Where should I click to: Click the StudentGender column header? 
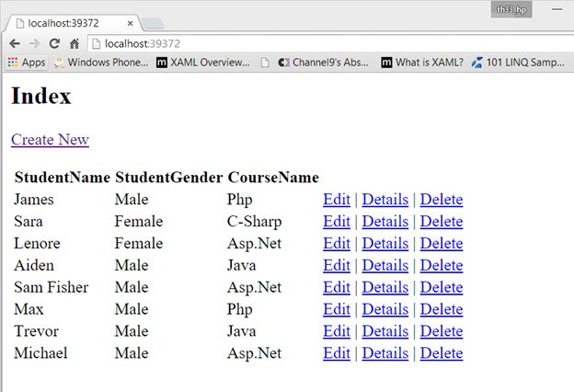[168, 178]
